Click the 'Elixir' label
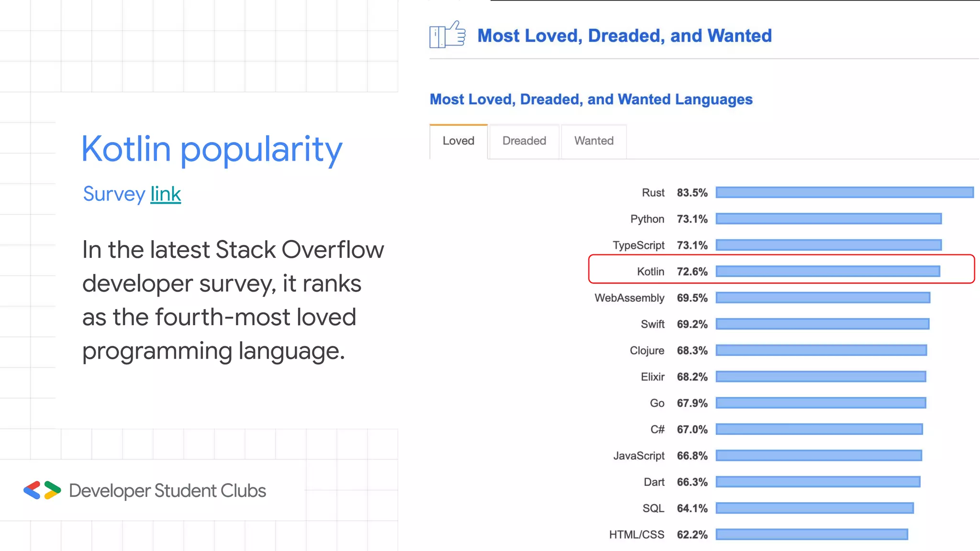Viewport: 980px width, 551px height. 653,377
